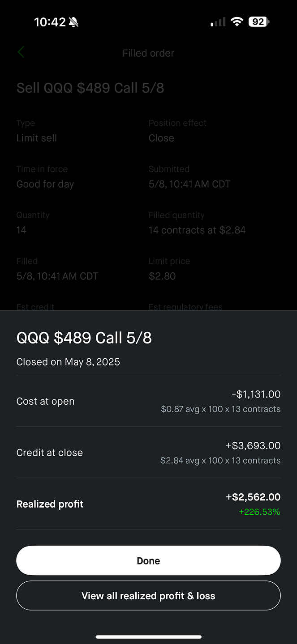Tap the +$2,562.00 profit amount
Screen dimensions: 297x644
coord(253,497)
